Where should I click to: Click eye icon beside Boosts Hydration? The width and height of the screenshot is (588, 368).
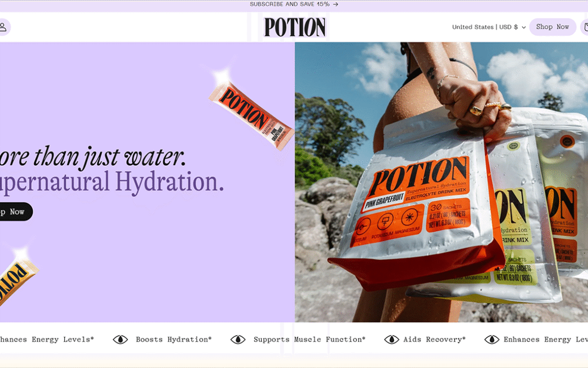(x=120, y=340)
